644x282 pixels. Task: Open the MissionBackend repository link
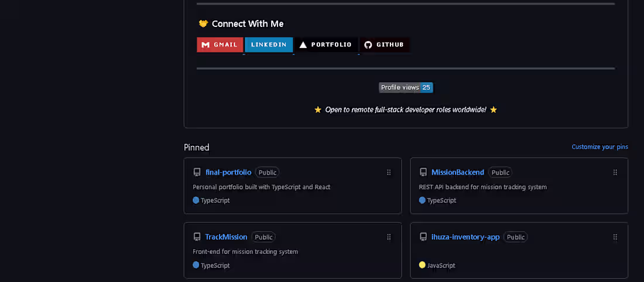point(458,172)
